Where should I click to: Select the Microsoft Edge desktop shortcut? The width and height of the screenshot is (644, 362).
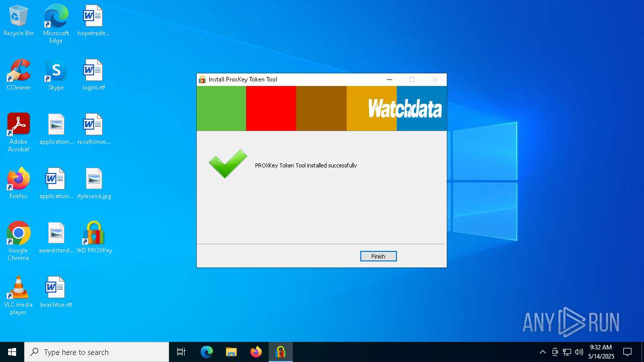(56, 24)
